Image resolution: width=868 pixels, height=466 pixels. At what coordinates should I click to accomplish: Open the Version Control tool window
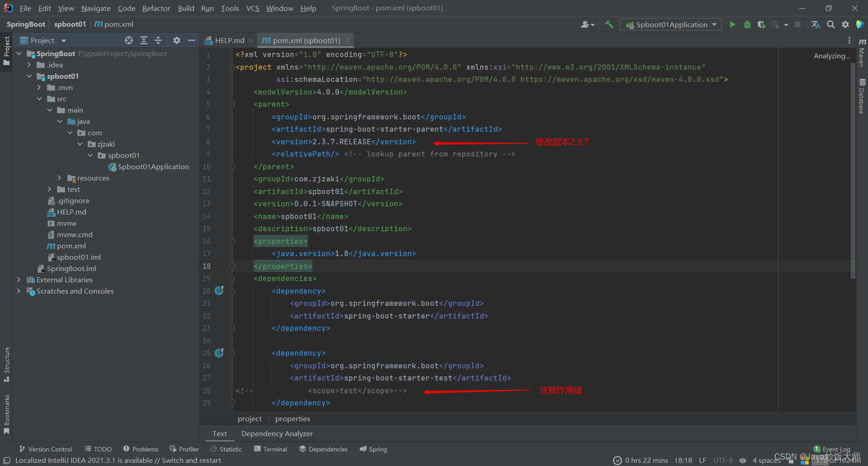pos(45,449)
